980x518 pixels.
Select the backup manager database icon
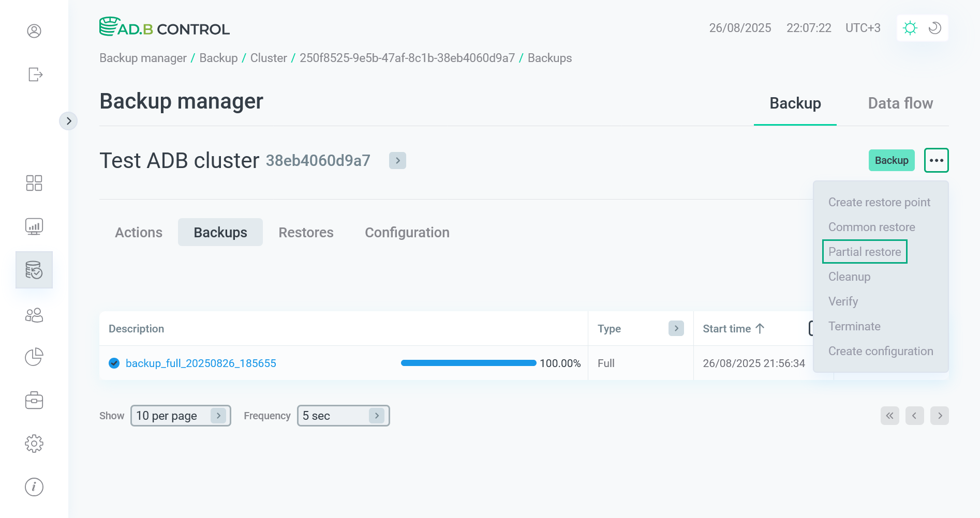click(x=34, y=270)
